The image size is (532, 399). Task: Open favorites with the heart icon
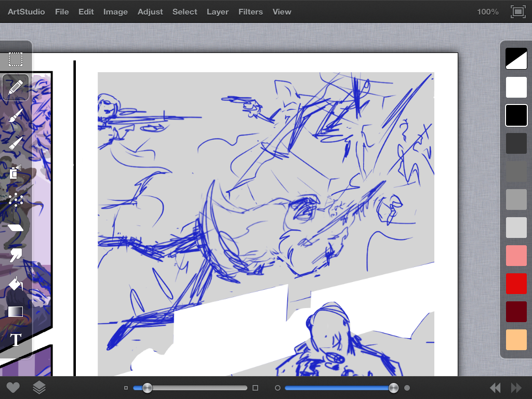[13, 388]
